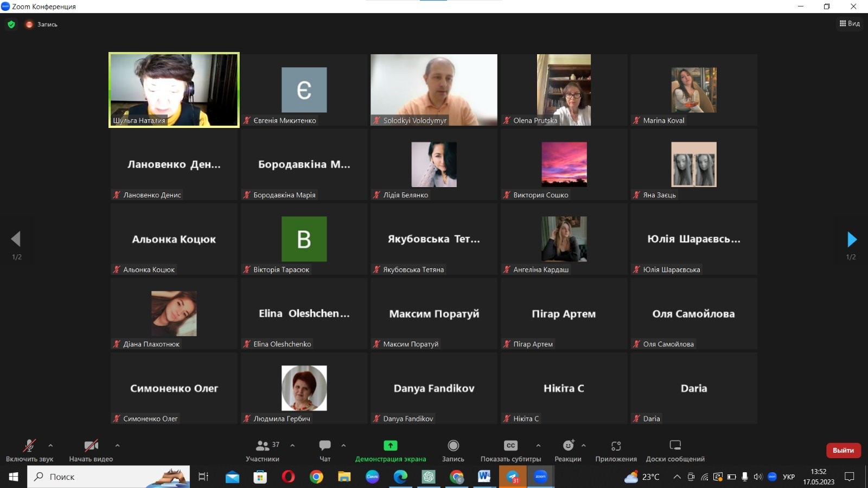
Task: Expand video options arrow next to camera
Action: [117, 445]
